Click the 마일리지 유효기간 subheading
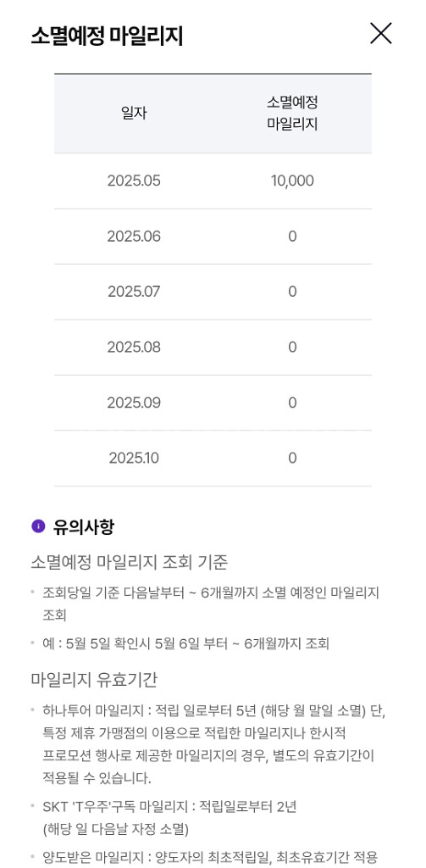The width and height of the screenshot is (426, 868). click(x=95, y=680)
